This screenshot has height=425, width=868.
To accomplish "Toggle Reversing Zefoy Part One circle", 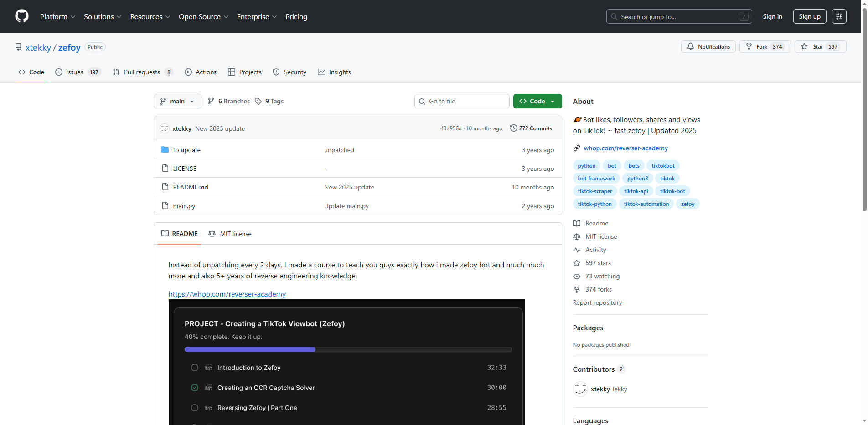I will tap(195, 408).
